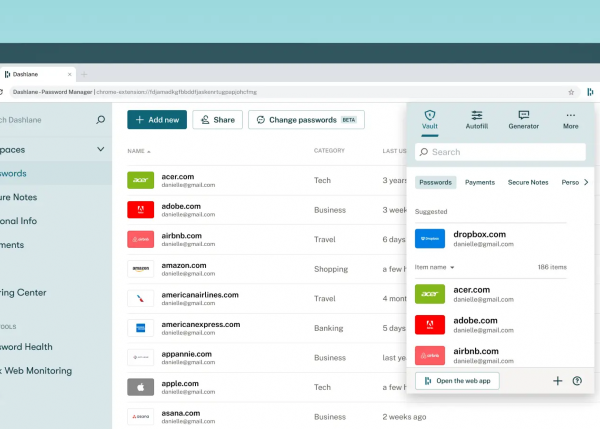The width and height of the screenshot is (600, 433).
Task: Select airbnb.com in the popup list
Action: [x=491, y=355]
